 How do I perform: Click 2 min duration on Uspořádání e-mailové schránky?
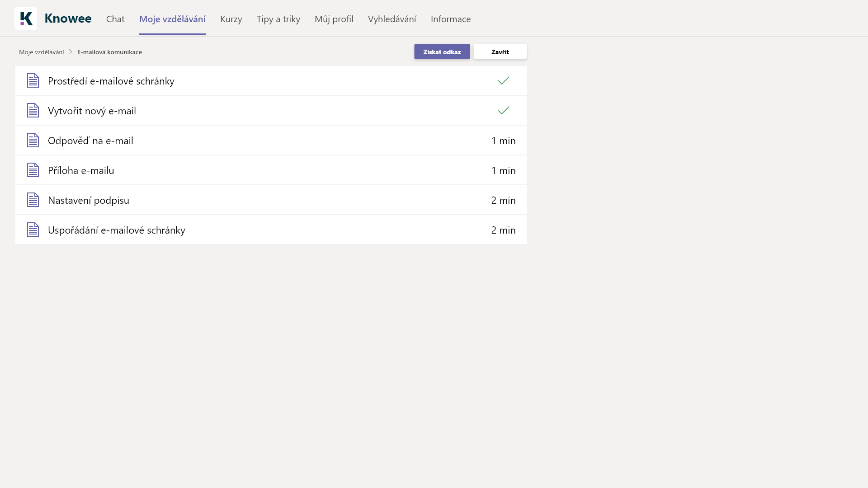(503, 230)
